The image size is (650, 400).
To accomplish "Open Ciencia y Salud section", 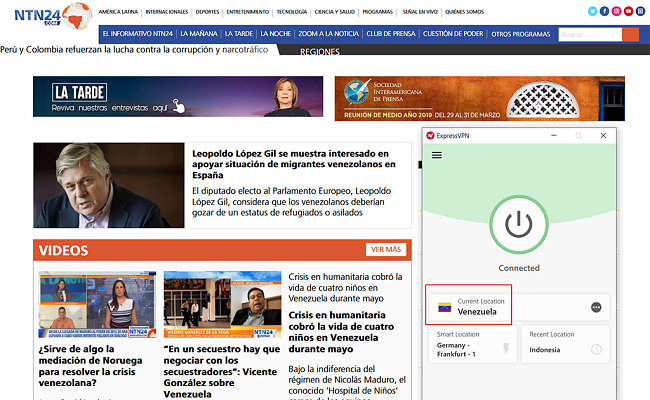I will click(335, 12).
